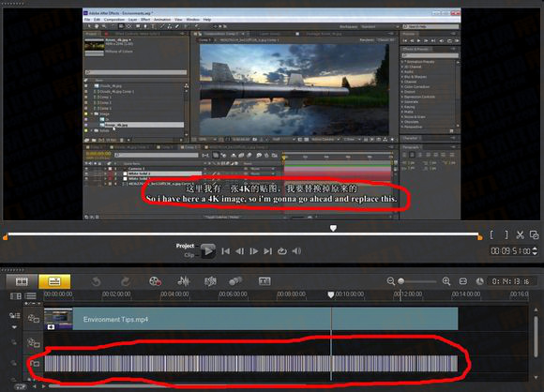Click the project duration clock icon
Image resolution: width=544 pixels, height=392 pixels.
click(480, 281)
